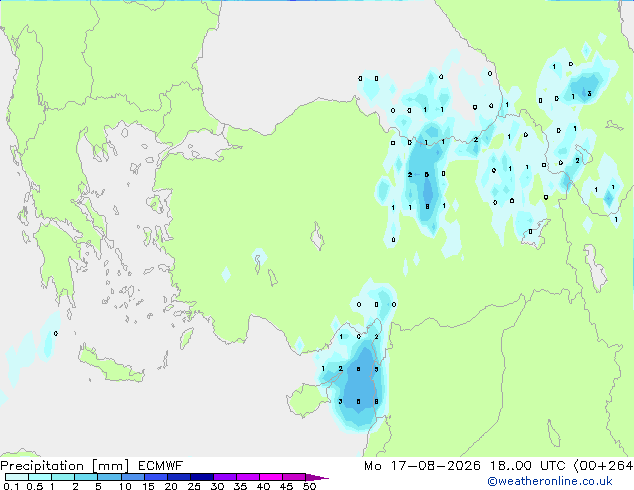Pick the 2–5 mm legend color swatch

point(86,477)
